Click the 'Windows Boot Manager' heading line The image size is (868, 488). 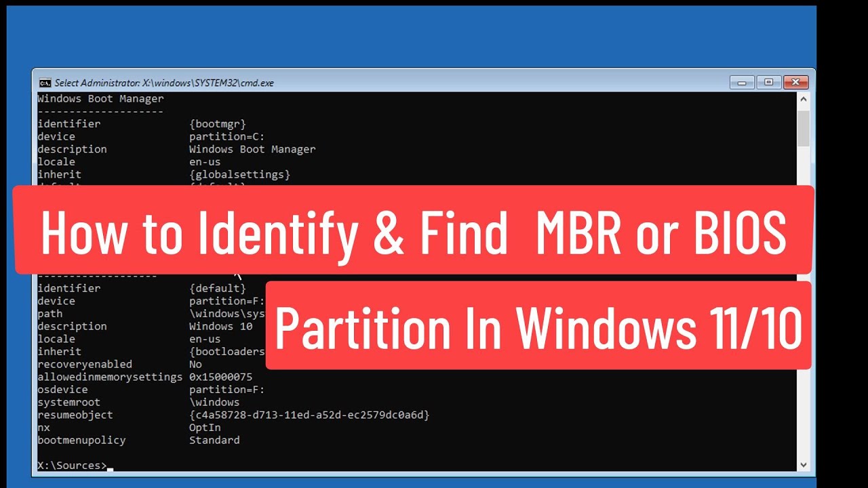click(x=101, y=99)
